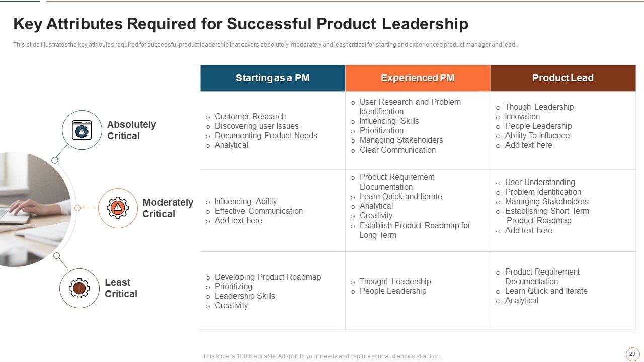Click the Thought Leadership bullet under Experienced PM

click(x=395, y=282)
